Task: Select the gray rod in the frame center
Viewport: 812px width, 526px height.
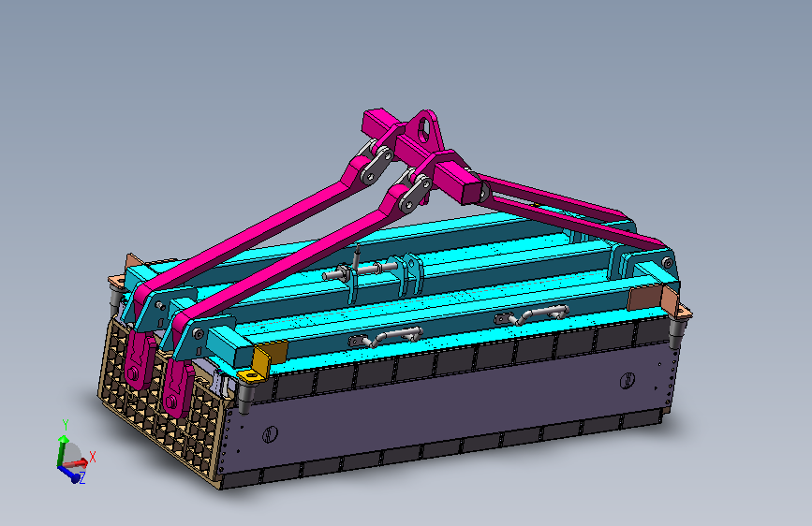Action: [x=359, y=270]
